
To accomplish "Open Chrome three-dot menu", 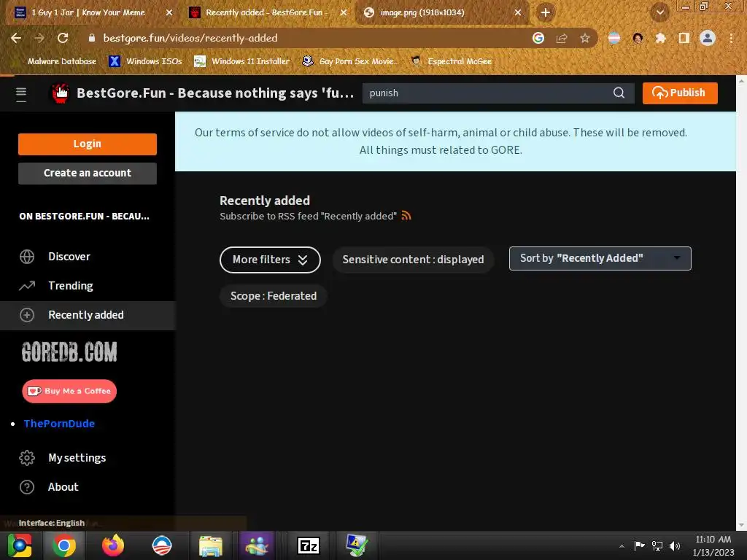I will (x=731, y=38).
